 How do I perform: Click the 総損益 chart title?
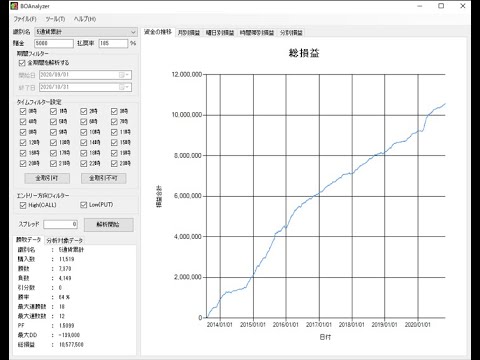coord(304,53)
